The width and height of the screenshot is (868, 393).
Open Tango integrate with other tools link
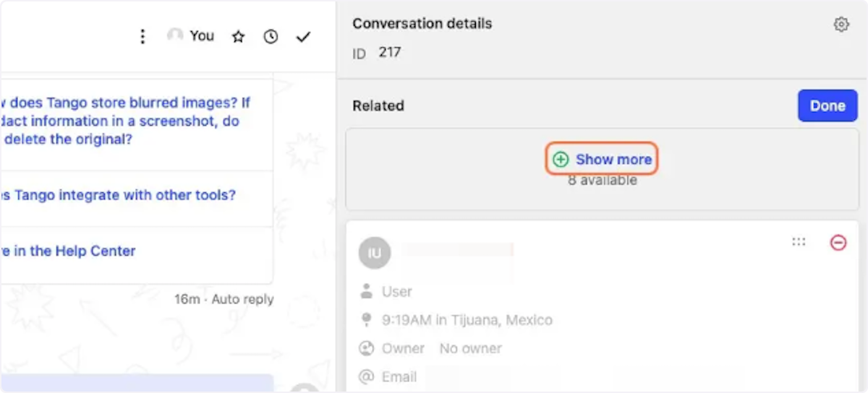[118, 195]
